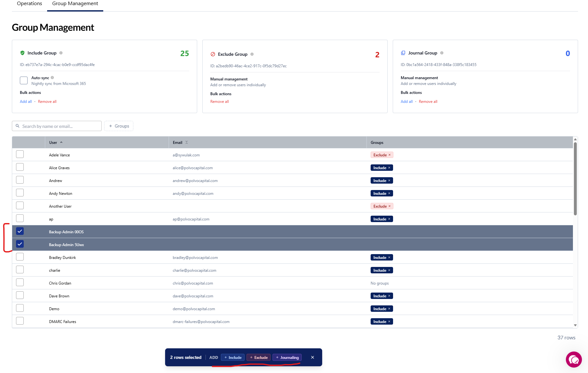The width and height of the screenshot is (588, 373).
Task: Click the info icon beside Journal Group
Action: 442,53
